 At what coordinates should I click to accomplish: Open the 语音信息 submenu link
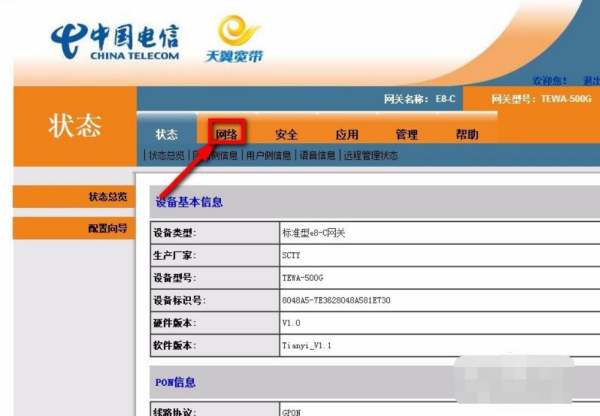coord(317,155)
